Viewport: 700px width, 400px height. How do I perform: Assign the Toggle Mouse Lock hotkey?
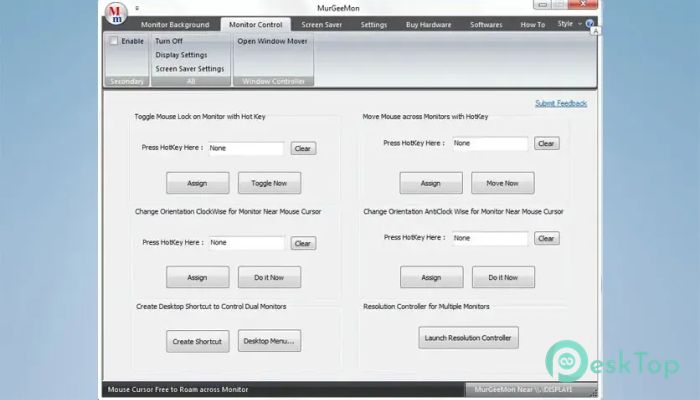point(197,183)
